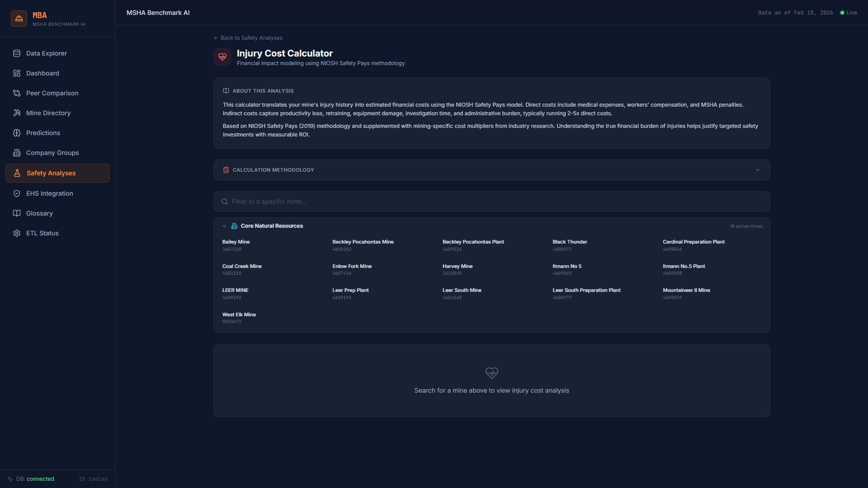Expand the Calculation Methodology section
The width and height of the screenshot is (868, 488).
(x=273, y=170)
